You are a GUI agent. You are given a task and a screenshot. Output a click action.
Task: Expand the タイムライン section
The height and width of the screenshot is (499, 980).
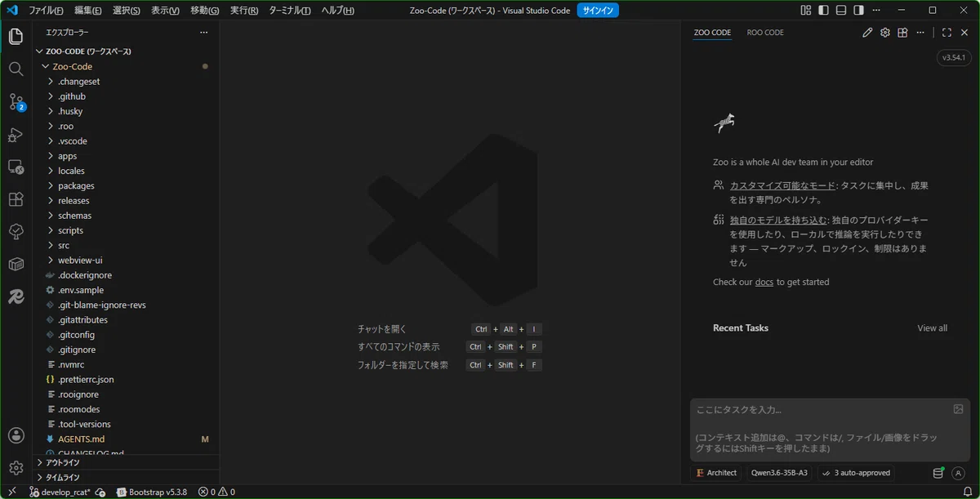click(x=126, y=477)
